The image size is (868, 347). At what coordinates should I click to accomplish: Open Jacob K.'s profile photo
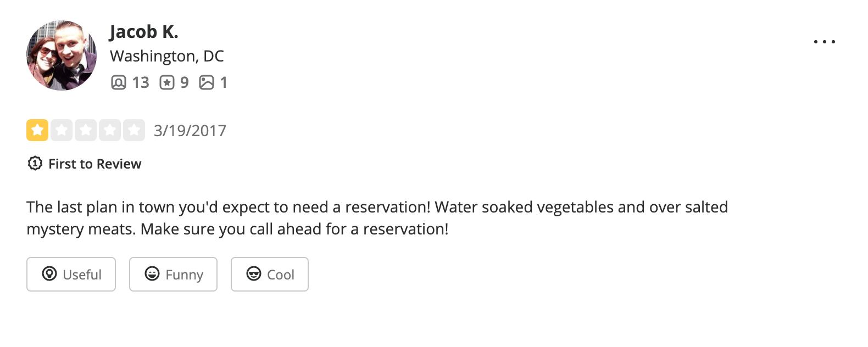[x=62, y=55]
